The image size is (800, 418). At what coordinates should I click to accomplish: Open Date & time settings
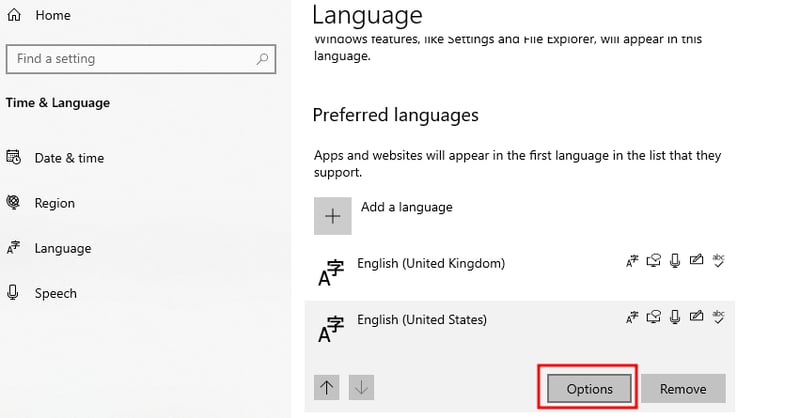coord(55,158)
